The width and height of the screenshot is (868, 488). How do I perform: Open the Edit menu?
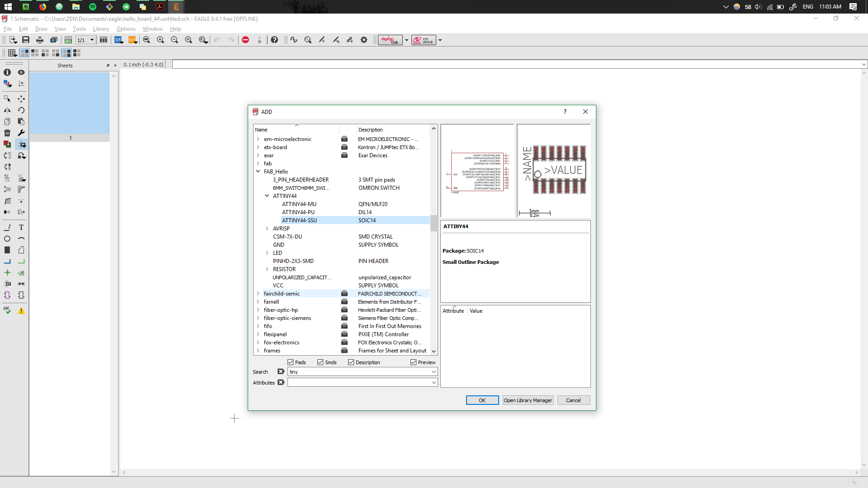[x=24, y=29]
